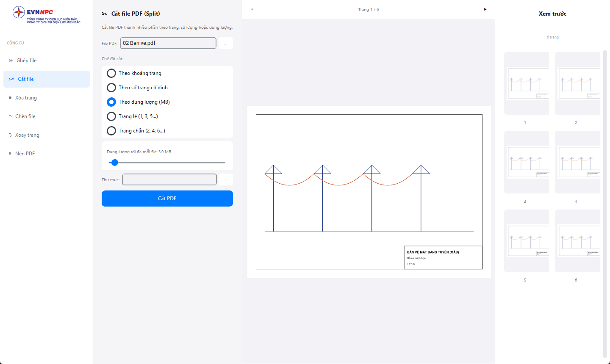Browse for PDF file with ... button
Viewport: 610px width, 364px height.
tap(226, 43)
